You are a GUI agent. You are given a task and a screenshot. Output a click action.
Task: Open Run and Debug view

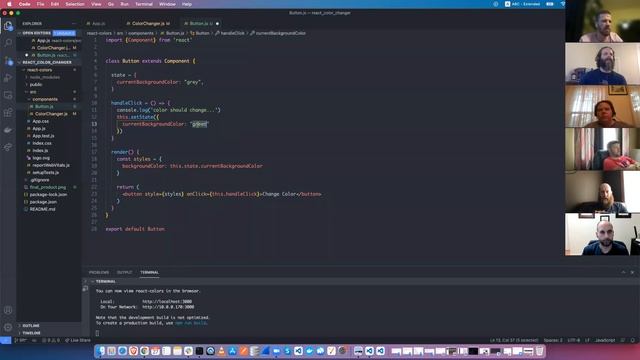[8, 78]
